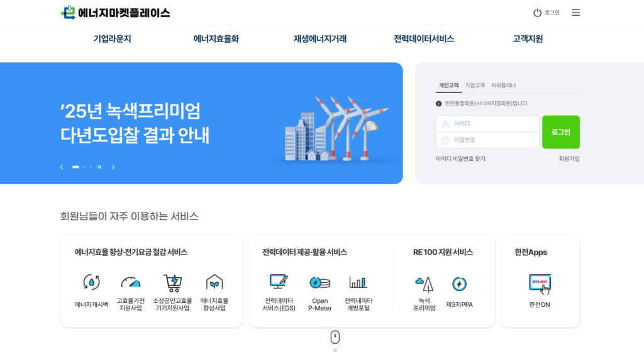Open the 재생에너지거래 navigation menu
This screenshot has width=644, height=352.
pos(319,39)
